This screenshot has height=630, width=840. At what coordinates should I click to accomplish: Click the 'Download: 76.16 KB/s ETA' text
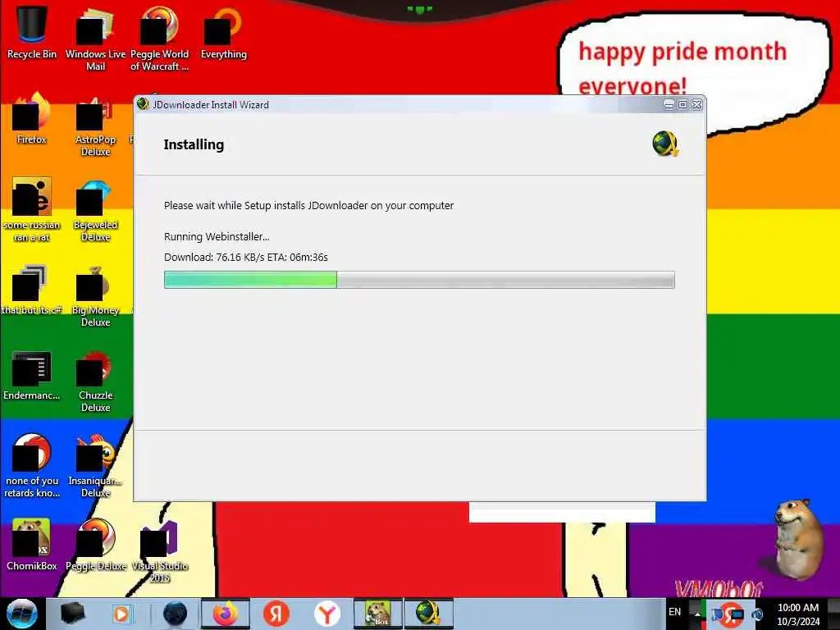click(x=246, y=257)
